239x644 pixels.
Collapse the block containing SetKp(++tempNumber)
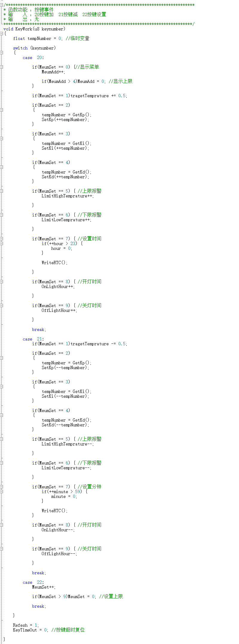1,110
